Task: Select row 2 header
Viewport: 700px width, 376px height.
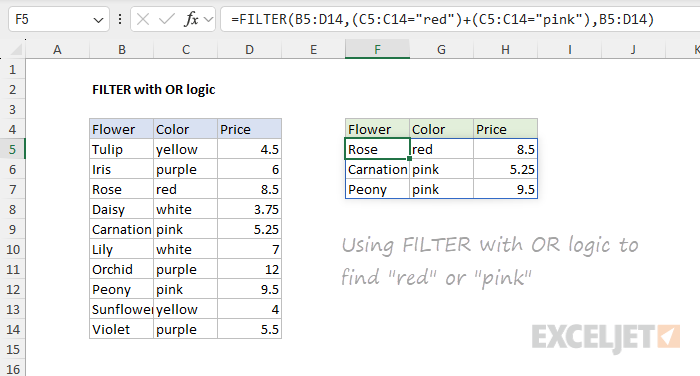Action: [x=12, y=89]
